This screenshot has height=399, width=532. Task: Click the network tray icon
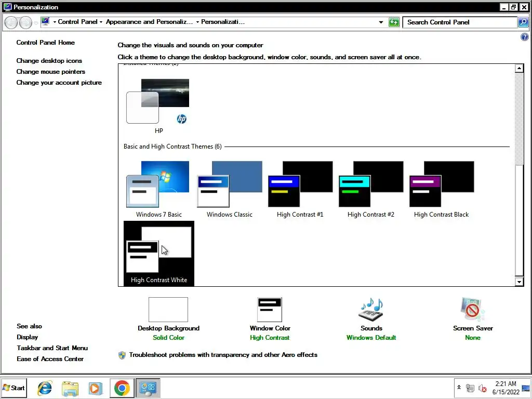coord(470,388)
